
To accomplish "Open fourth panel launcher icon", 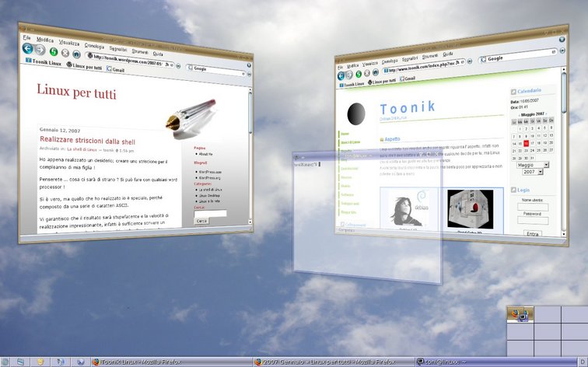I will point(61,362).
